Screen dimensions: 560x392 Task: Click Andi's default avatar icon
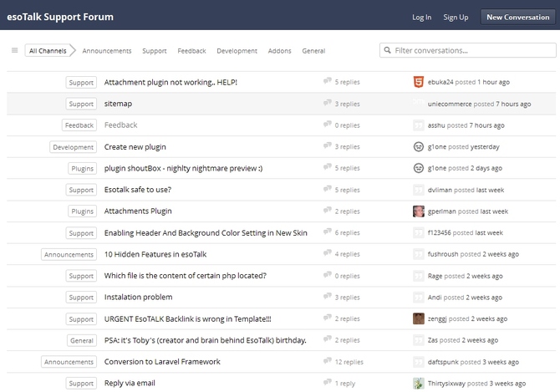[x=418, y=297]
